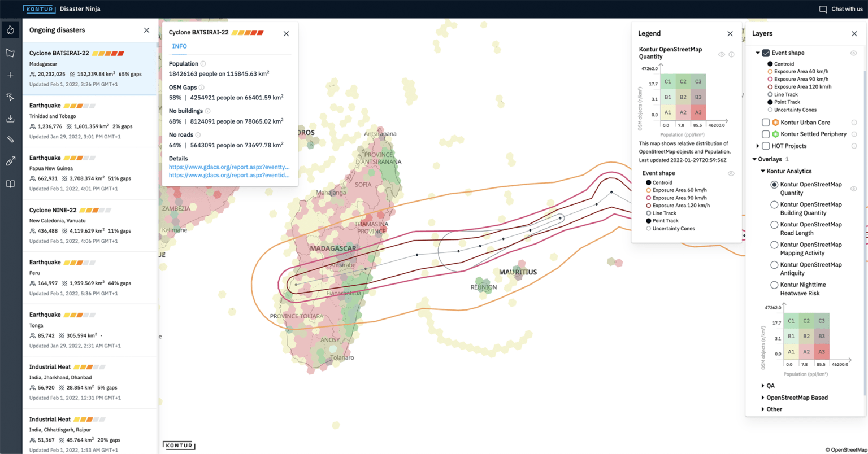
Task: Select the magic wand analytics tool
Action: [10, 96]
